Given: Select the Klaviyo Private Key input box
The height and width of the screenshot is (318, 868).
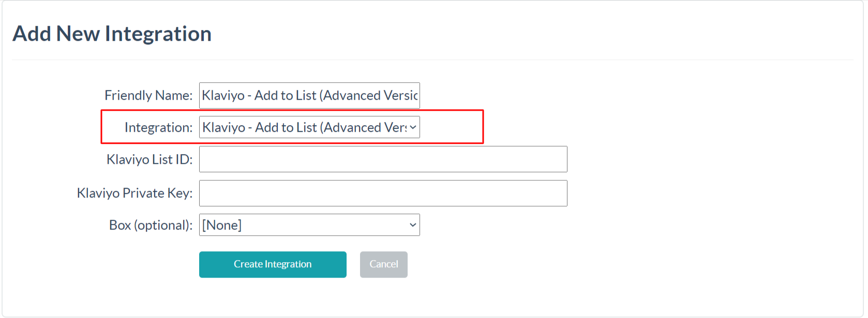Looking at the screenshot, I should tap(383, 193).
